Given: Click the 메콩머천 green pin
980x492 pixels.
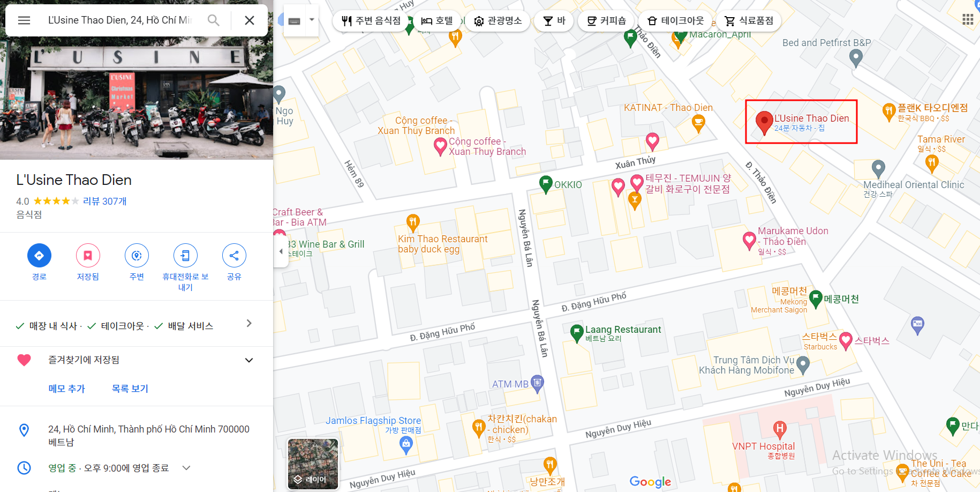Looking at the screenshot, I should 816,299.
